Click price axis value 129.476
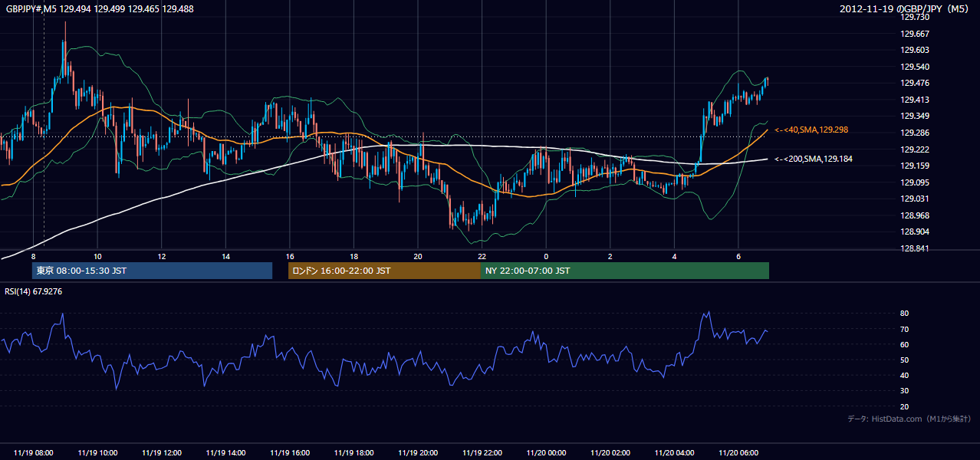This screenshot has width=980, height=460. click(x=915, y=83)
